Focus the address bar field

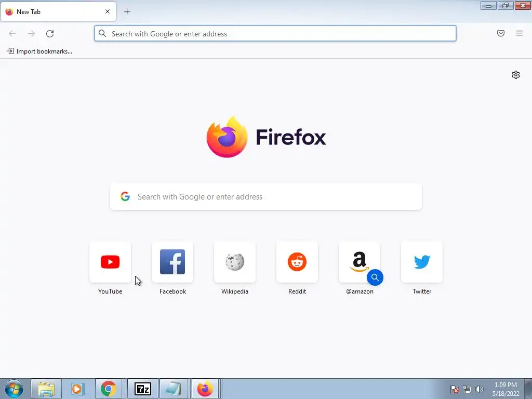pos(275,34)
